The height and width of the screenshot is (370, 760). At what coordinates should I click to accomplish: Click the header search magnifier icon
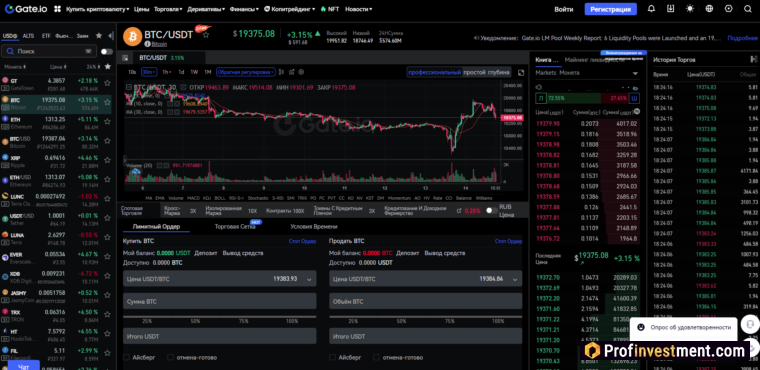747,9
